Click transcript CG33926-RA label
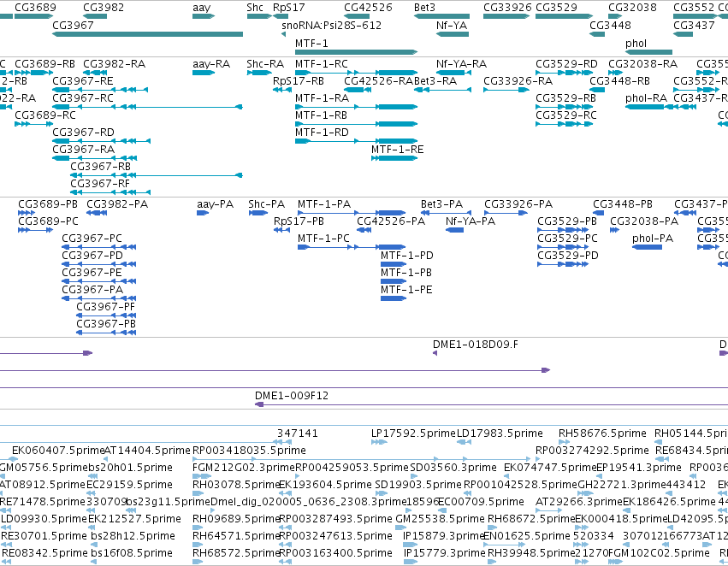728x566 pixels. point(518,81)
